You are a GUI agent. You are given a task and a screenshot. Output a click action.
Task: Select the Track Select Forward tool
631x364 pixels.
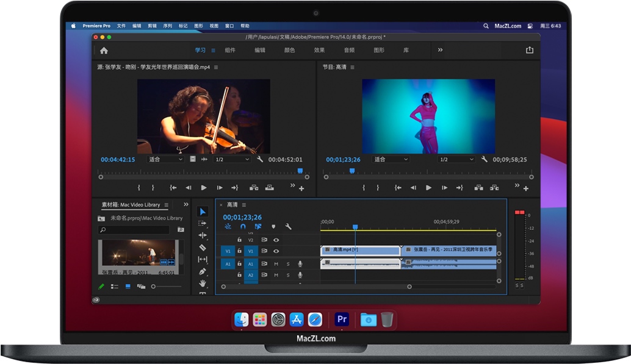[x=203, y=223]
